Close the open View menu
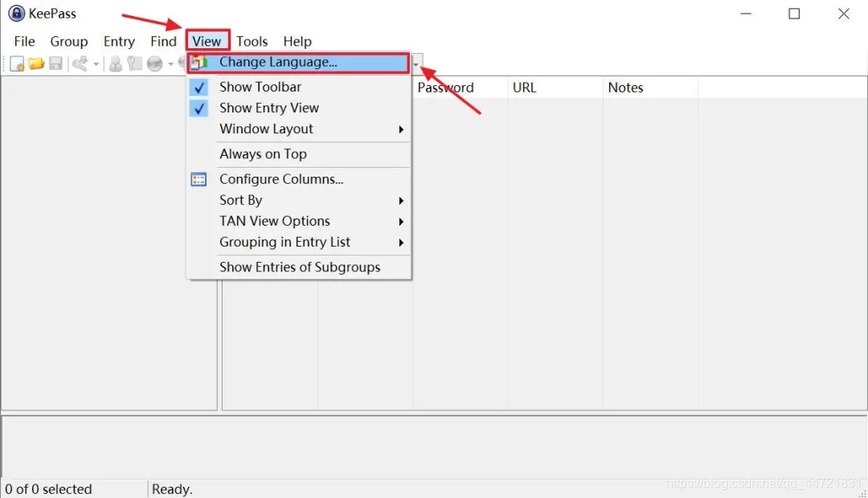The height and width of the screenshot is (498, 868). point(207,42)
